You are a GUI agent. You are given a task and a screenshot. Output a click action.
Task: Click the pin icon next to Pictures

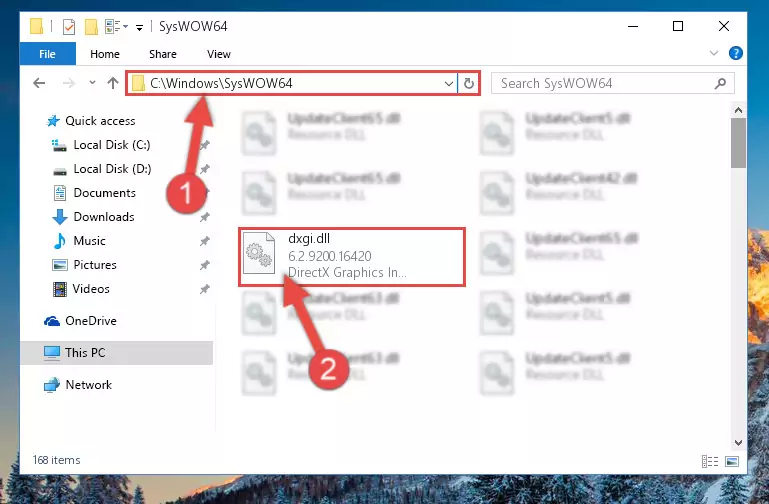(205, 265)
